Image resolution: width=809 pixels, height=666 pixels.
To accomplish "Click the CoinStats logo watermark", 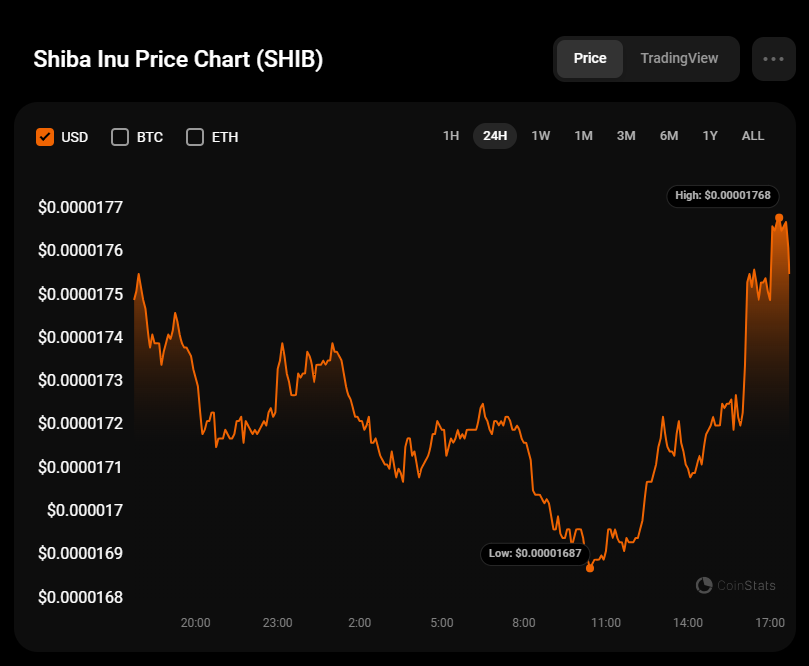I will point(732,585).
